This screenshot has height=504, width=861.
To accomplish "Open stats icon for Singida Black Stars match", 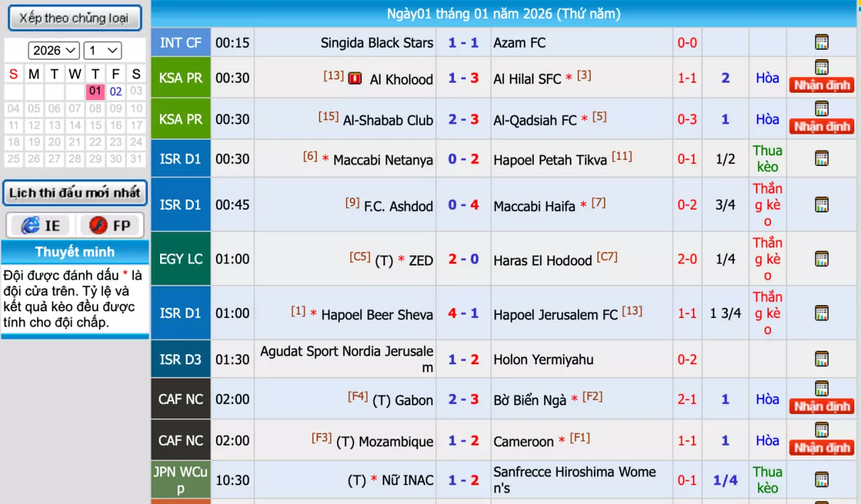I will pyautogui.click(x=821, y=42).
